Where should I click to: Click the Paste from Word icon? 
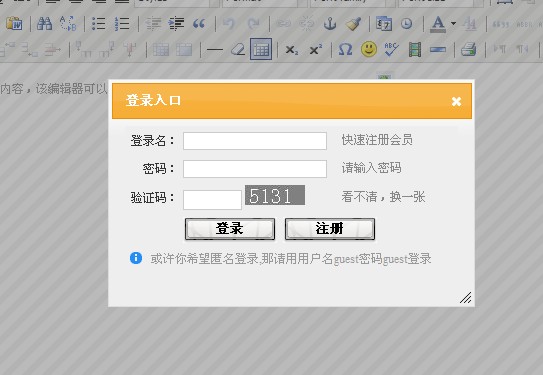pos(14,24)
